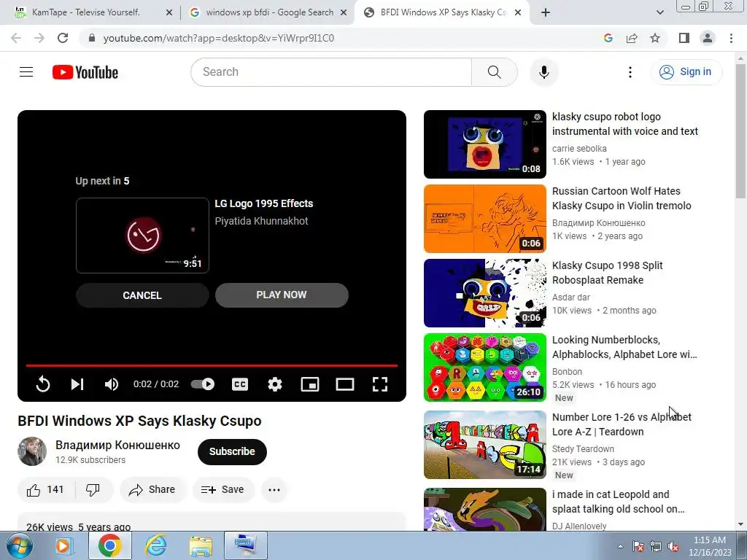Dislike the video with thumbs down
This screenshot has height=560, width=747.
coord(93,489)
